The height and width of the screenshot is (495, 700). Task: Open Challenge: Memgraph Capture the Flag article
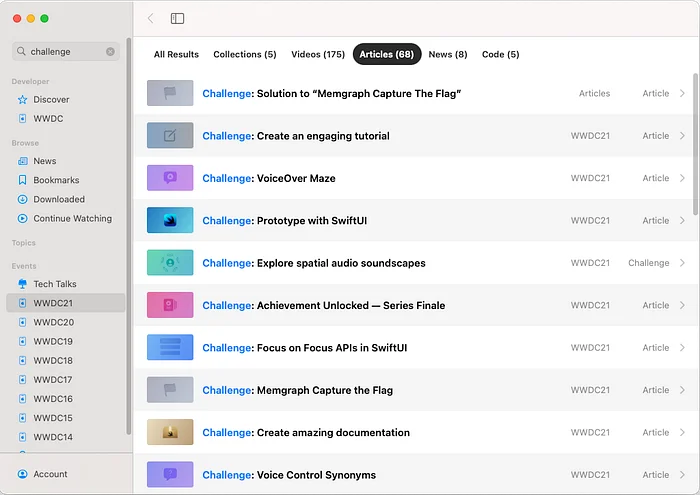(297, 391)
